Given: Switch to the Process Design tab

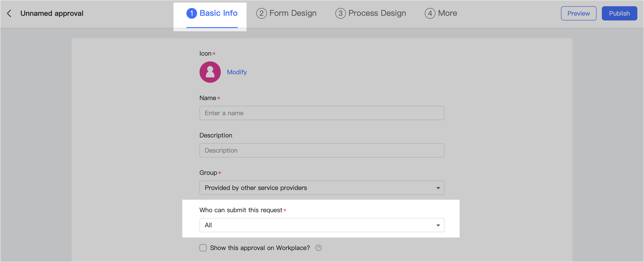Looking at the screenshot, I should (x=377, y=13).
